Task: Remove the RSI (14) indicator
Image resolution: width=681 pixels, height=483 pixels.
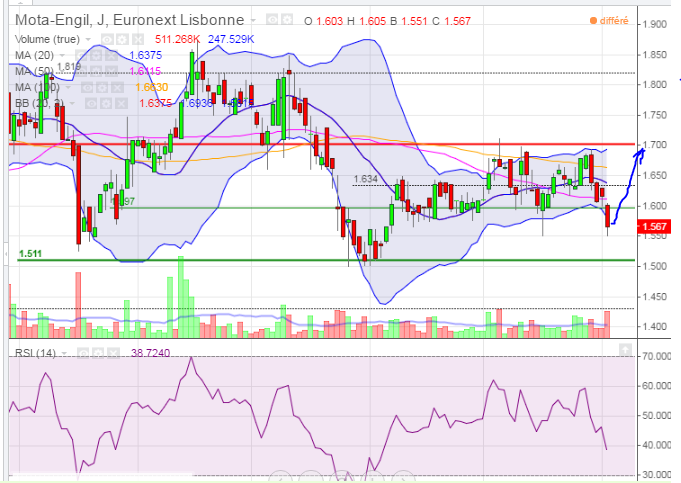Action: click(x=113, y=353)
